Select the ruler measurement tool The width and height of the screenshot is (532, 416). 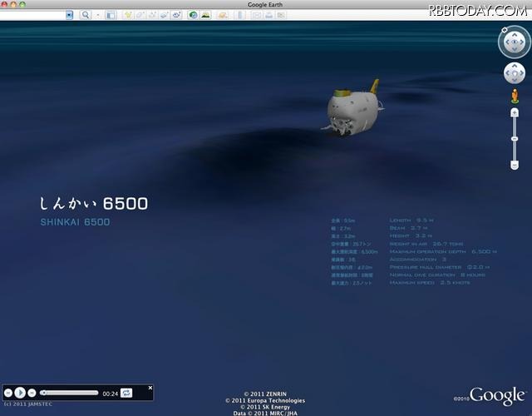(x=240, y=15)
